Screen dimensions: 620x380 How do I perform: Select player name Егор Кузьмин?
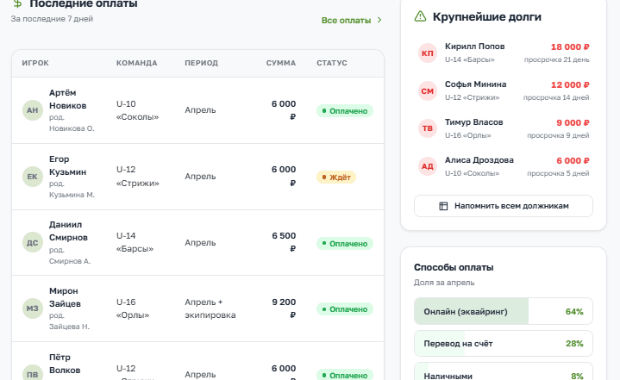(68, 165)
